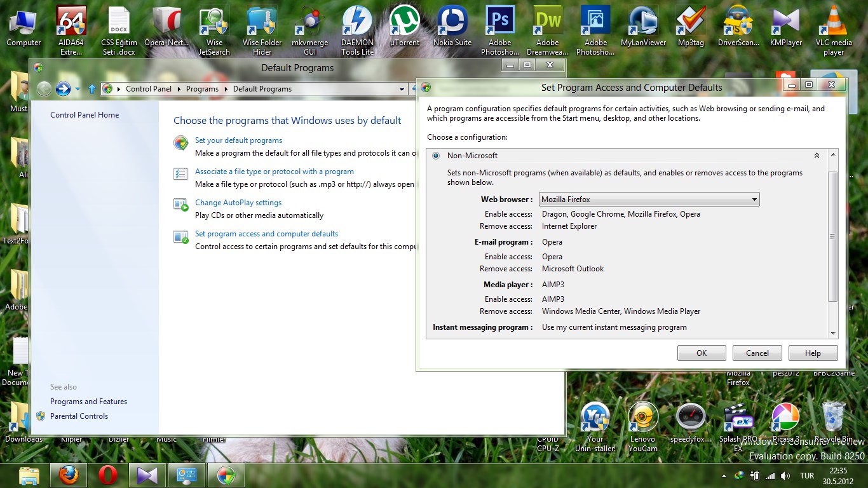Launch mkvmerge GUI shortcut

tap(309, 30)
